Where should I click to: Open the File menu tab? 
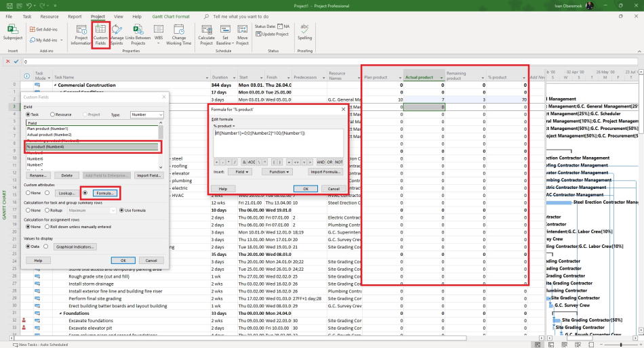coord(9,16)
